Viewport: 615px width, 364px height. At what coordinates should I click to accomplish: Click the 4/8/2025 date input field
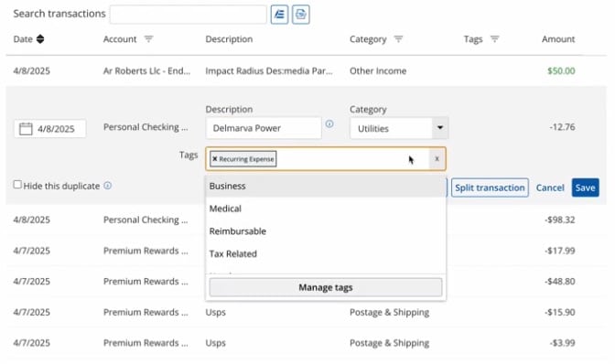(50, 129)
